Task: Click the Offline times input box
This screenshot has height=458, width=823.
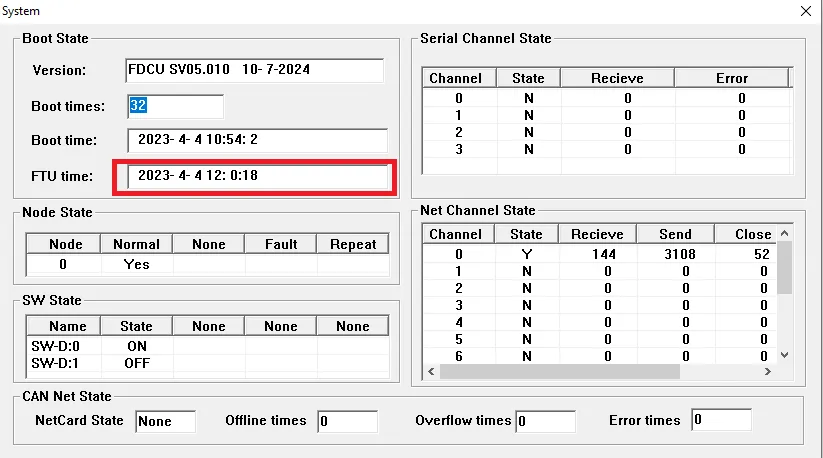Action: pyautogui.click(x=347, y=421)
